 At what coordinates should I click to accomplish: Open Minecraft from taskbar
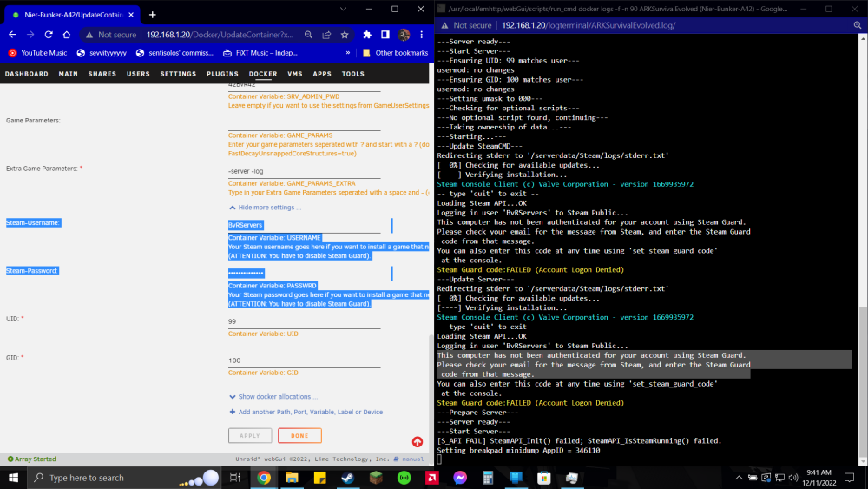[376, 478]
